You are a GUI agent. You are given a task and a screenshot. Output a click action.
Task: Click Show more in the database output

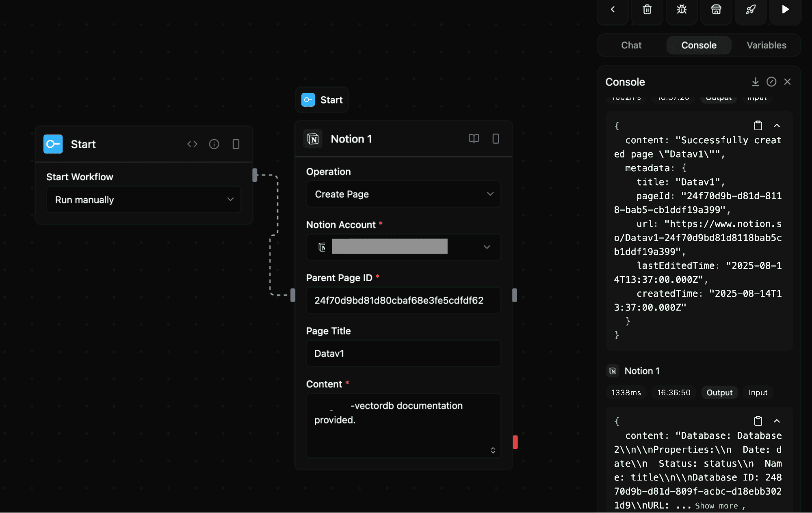716,506
